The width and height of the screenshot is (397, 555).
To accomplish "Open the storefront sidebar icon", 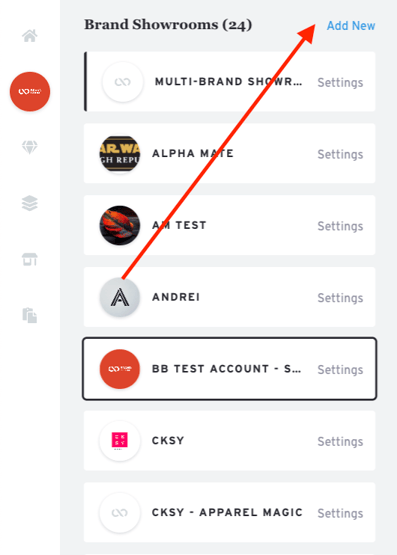I will [30, 259].
